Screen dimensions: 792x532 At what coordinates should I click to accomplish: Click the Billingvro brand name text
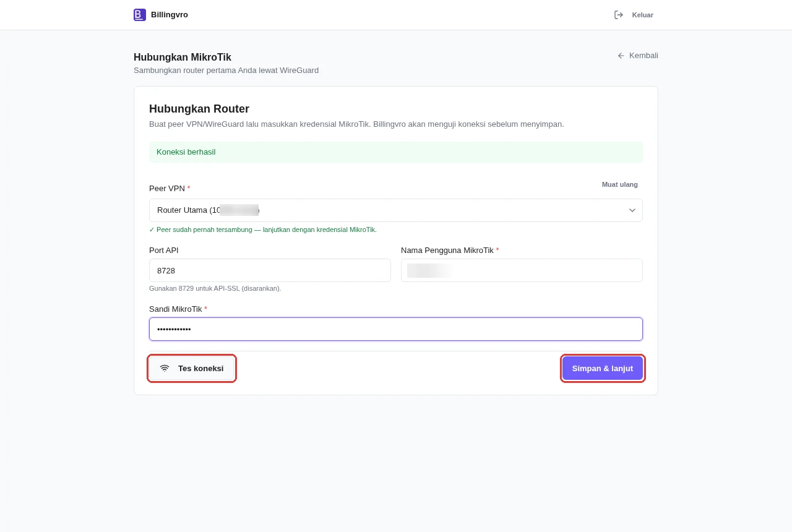tap(170, 15)
